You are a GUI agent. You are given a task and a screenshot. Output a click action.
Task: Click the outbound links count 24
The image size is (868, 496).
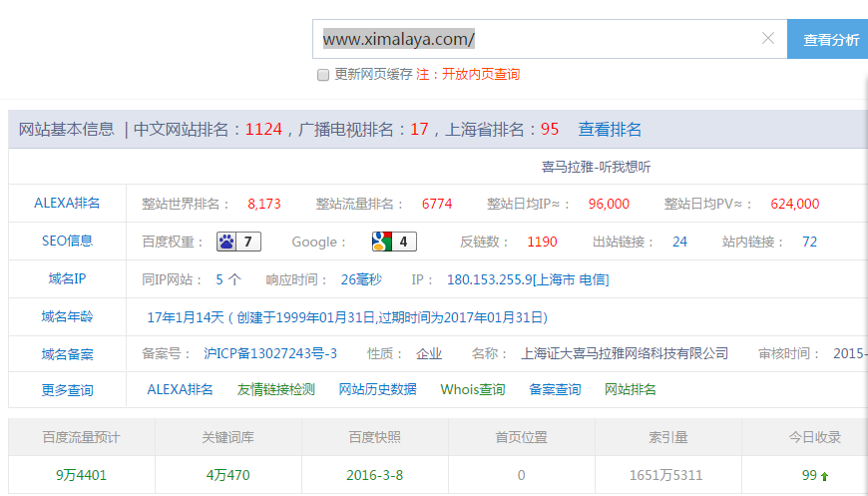coord(679,242)
